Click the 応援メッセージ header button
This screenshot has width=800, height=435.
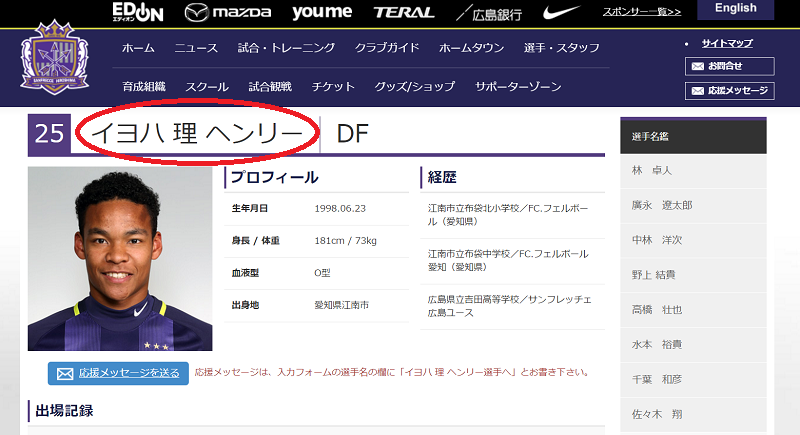coord(730,91)
